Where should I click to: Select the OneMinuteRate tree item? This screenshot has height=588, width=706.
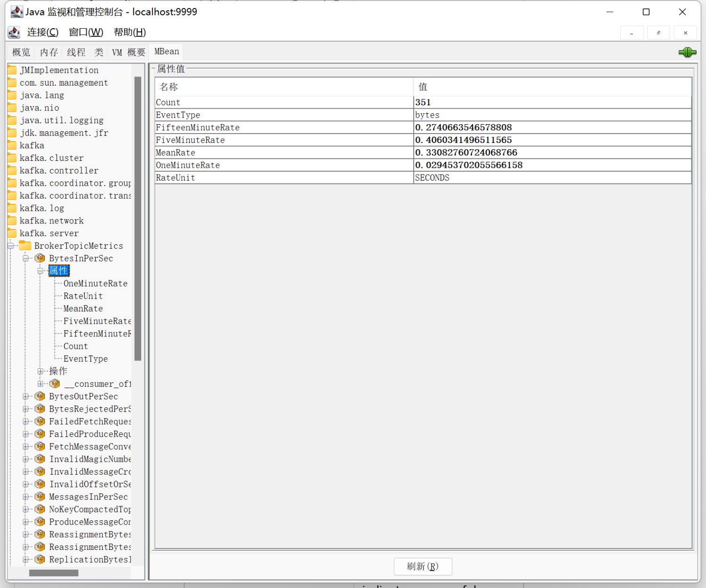click(x=96, y=284)
